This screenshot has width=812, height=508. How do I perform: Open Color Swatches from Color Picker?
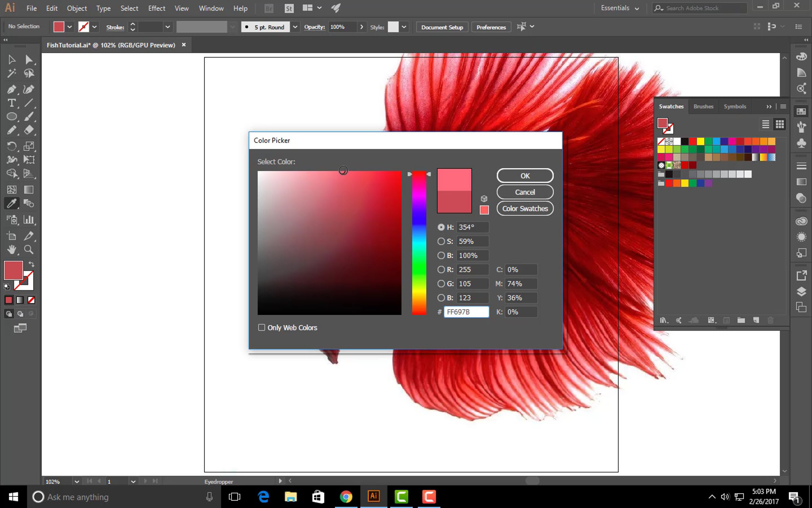coord(525,209)
